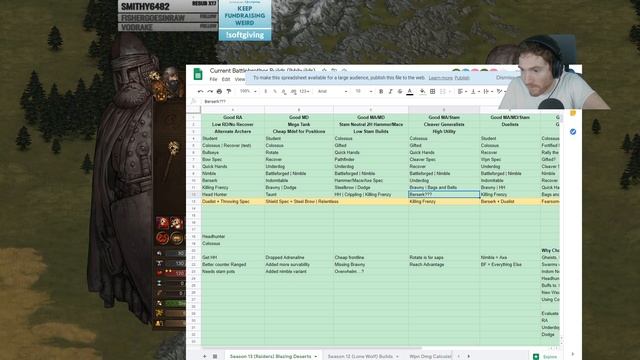The height and width of the screenshot is (360, 640).
Task: Select the Rotate is for saps cell
Action: pos(444,257)
